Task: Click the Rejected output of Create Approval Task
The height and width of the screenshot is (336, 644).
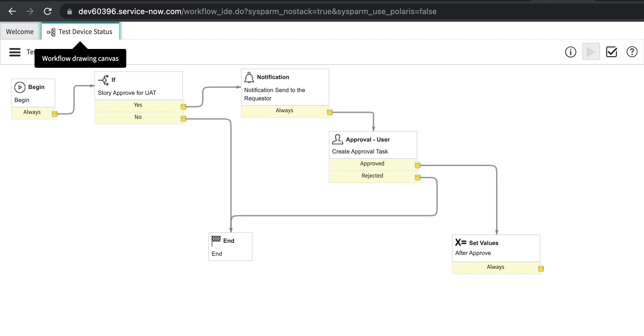Action: (x=372, y=176)
